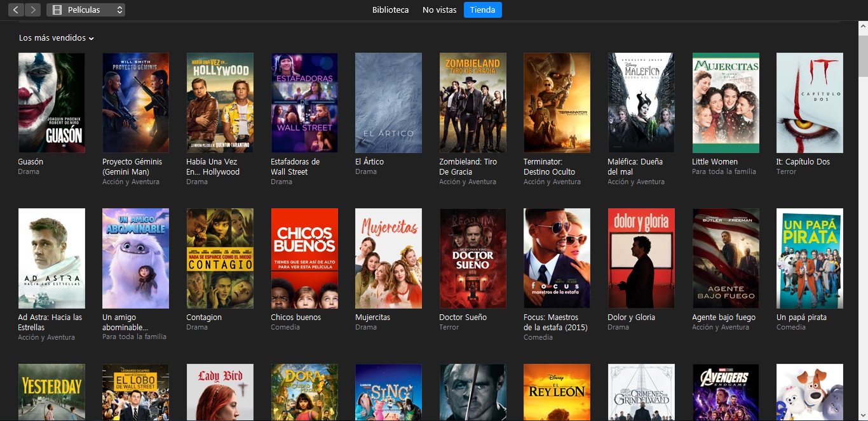
Task: Click the Comedia genre under Chicos buenos
Action: click(285, 328)
